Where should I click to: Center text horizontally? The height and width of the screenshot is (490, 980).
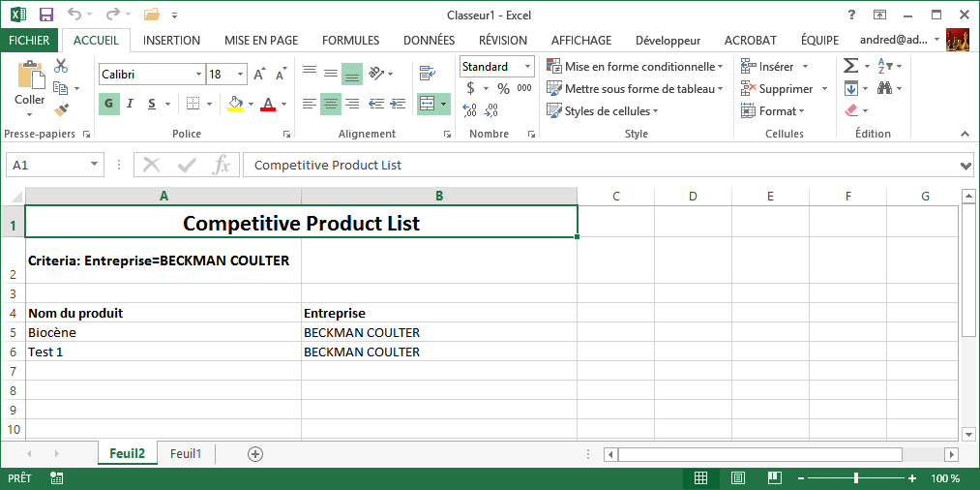(x=331, y=104)
